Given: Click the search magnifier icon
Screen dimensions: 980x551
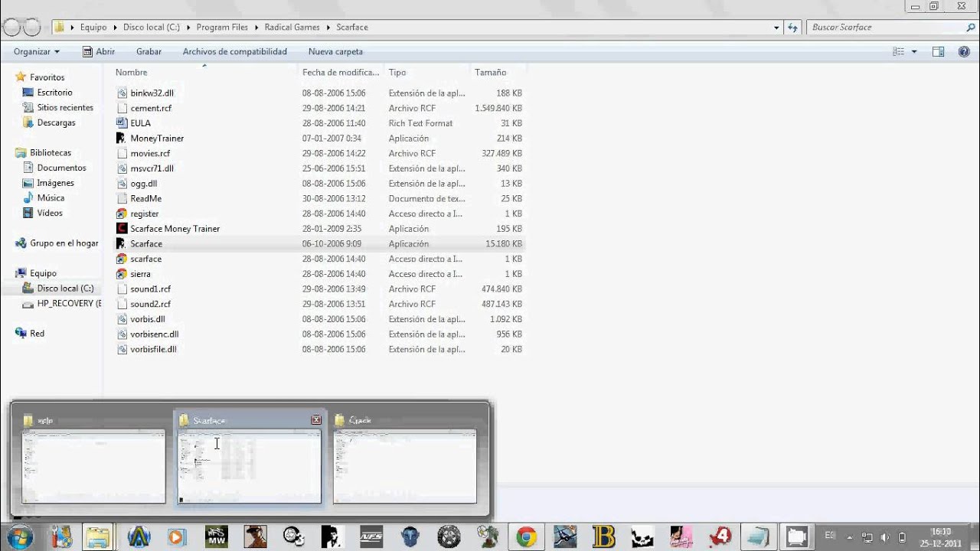Looking at the screenshot, I should point(971,27).
